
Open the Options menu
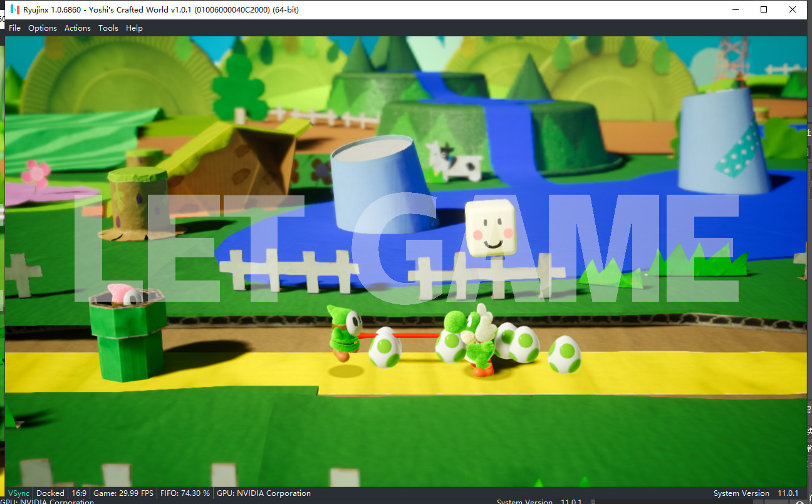(x=43, y=28)
